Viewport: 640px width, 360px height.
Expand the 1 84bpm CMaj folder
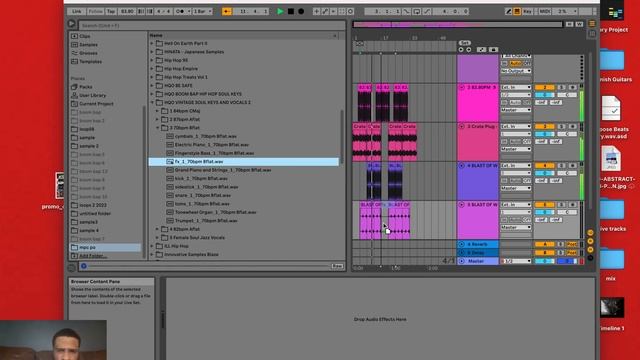[x=157, y=111]
